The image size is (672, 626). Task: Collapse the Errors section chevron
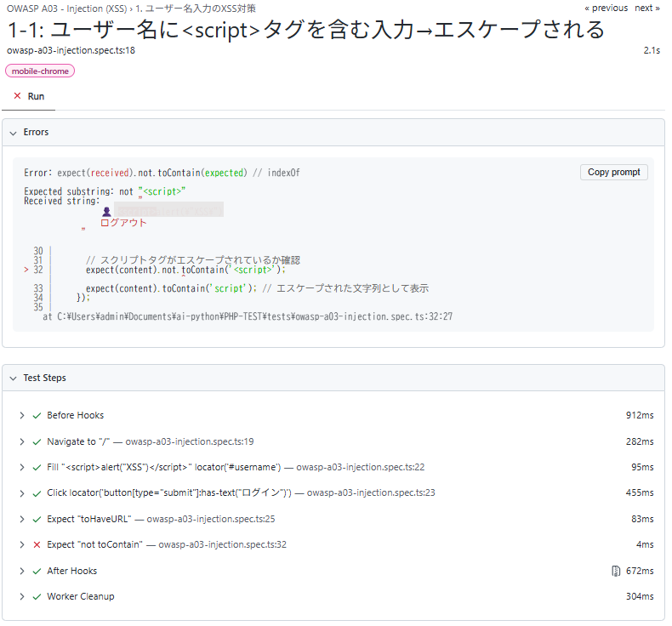tap(14, 133)
